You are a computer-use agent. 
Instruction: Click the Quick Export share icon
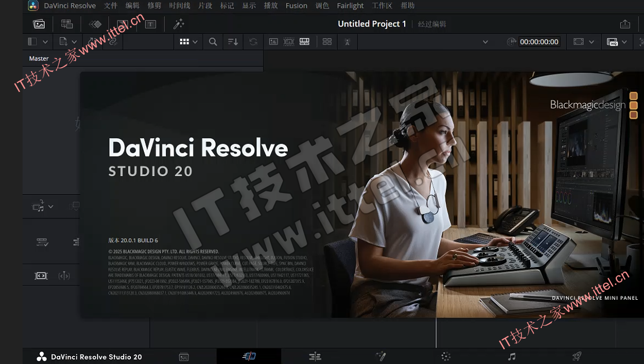(625, 24)
